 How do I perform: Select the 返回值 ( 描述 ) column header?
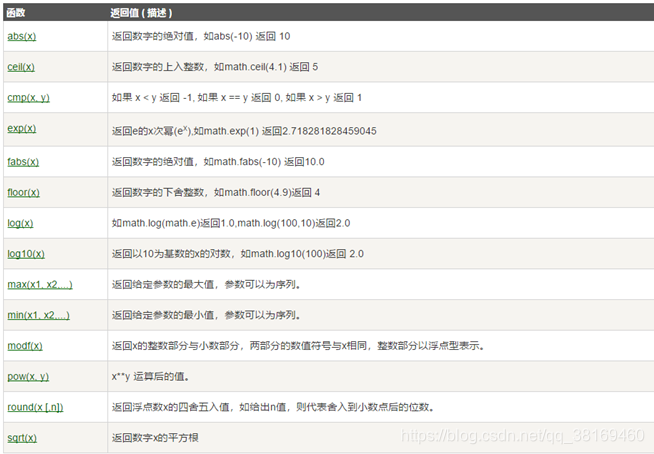141,13
